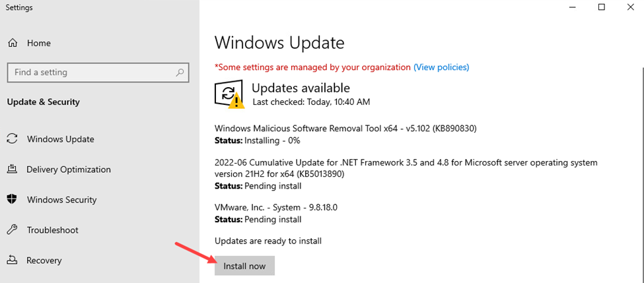
Task: Click the 'Updates are ready to install' text
Action: tap(268, 241)
